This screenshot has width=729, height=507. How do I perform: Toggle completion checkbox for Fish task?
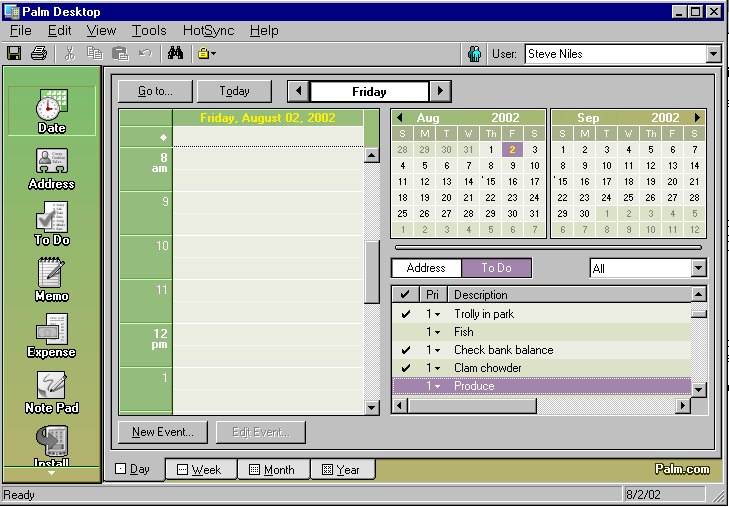(x=405, y=332)
